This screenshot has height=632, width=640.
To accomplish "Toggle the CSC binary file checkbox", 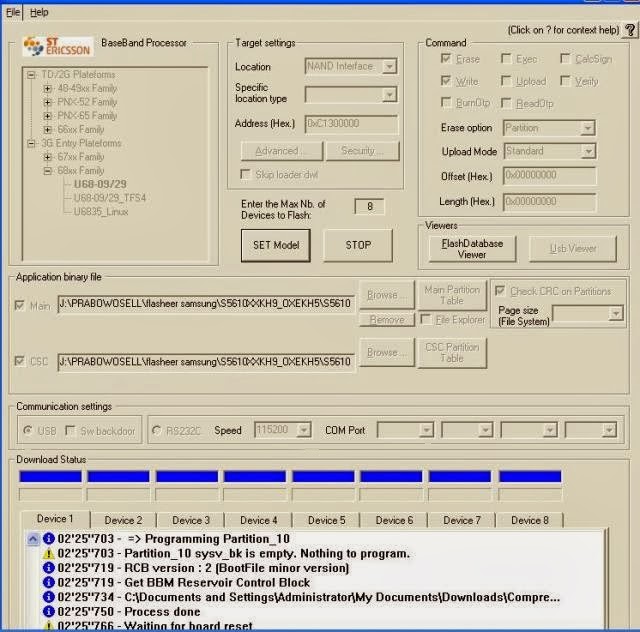I will tap(19, 361).
